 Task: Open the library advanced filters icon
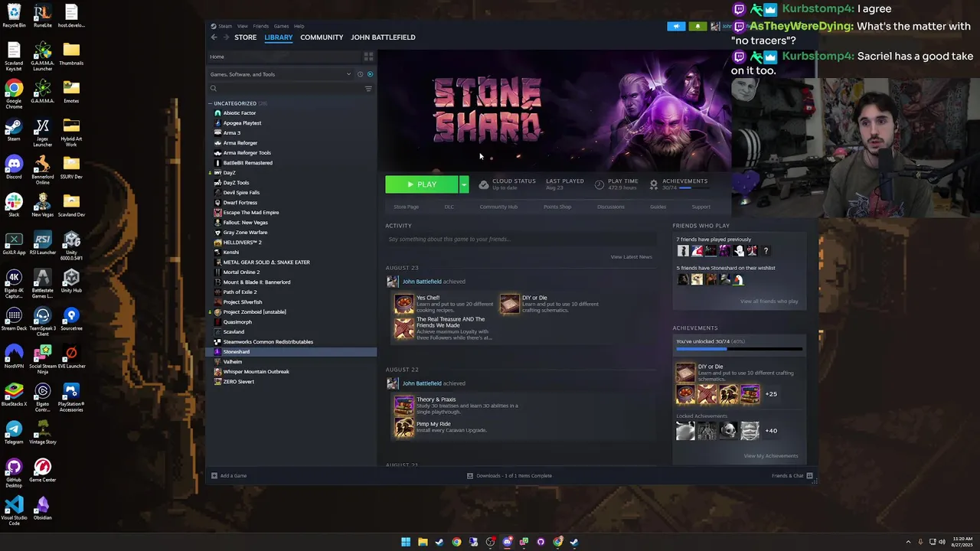coord(368,89)
